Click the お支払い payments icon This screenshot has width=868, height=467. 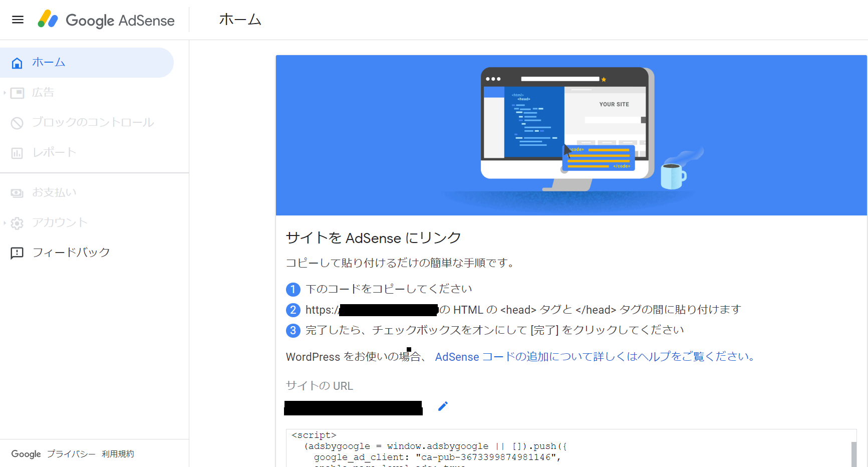tap(17, 192)
